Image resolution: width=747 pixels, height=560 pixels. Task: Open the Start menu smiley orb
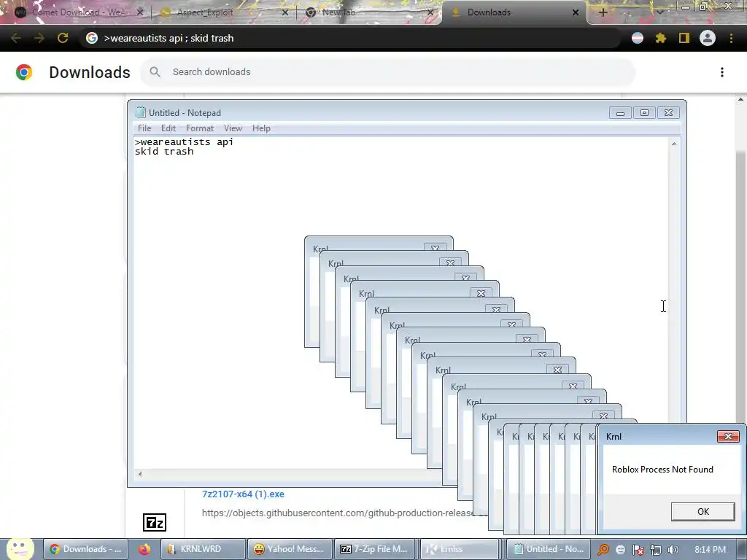tap(20, 549)
